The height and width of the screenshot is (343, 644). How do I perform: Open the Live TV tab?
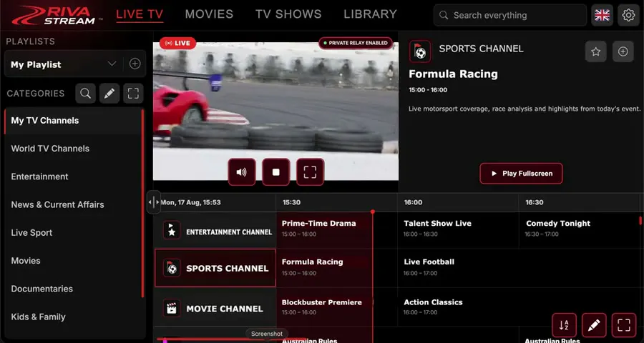[140, 14]
